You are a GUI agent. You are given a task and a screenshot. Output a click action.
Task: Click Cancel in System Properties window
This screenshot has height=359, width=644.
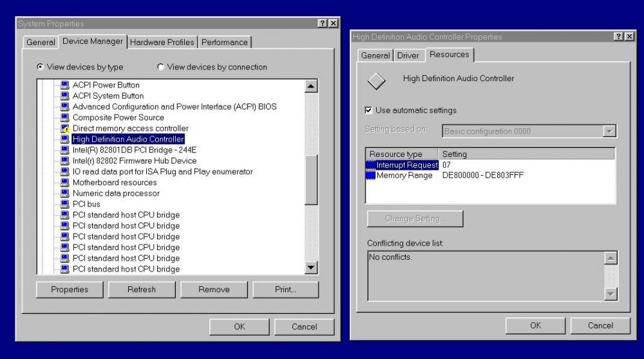(305, 327)
